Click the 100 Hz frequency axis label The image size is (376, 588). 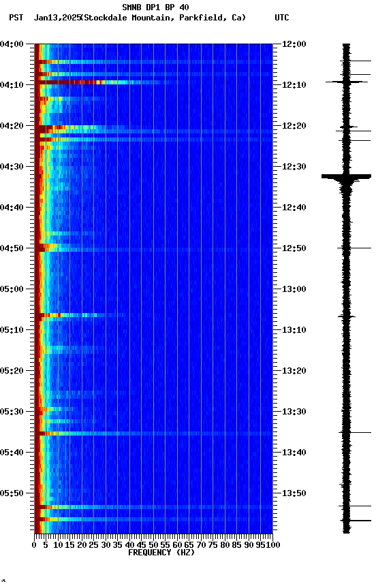point(273,545)
